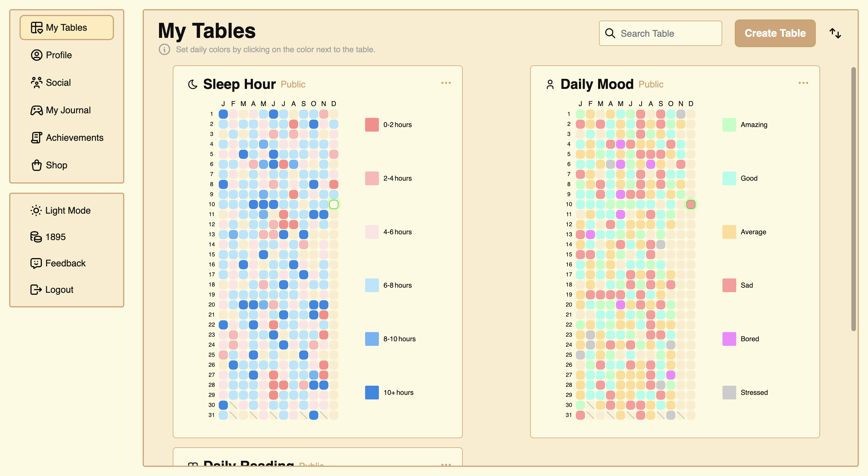
Task: Click the person icon beside Daily Mood
Action: pos(550,84)
